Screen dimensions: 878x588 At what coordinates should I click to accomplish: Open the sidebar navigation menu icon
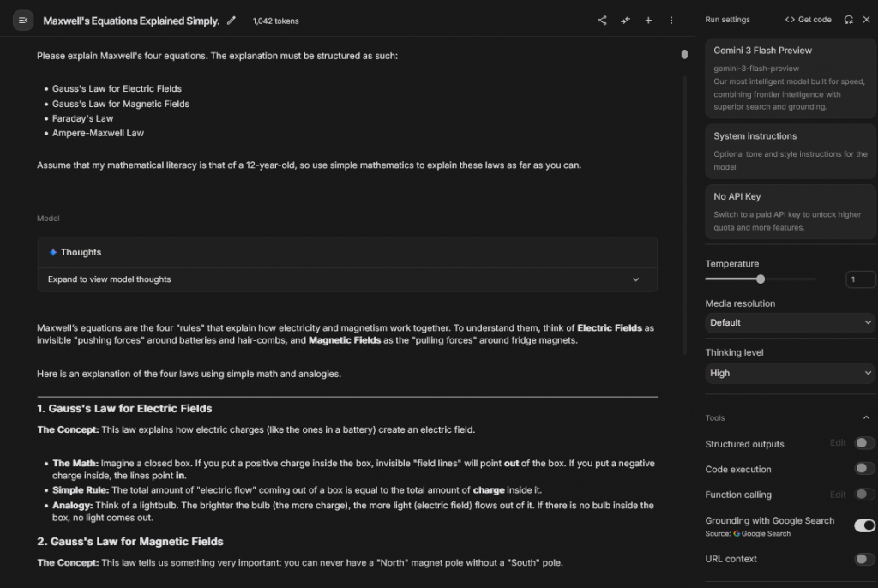coord(23,21)
